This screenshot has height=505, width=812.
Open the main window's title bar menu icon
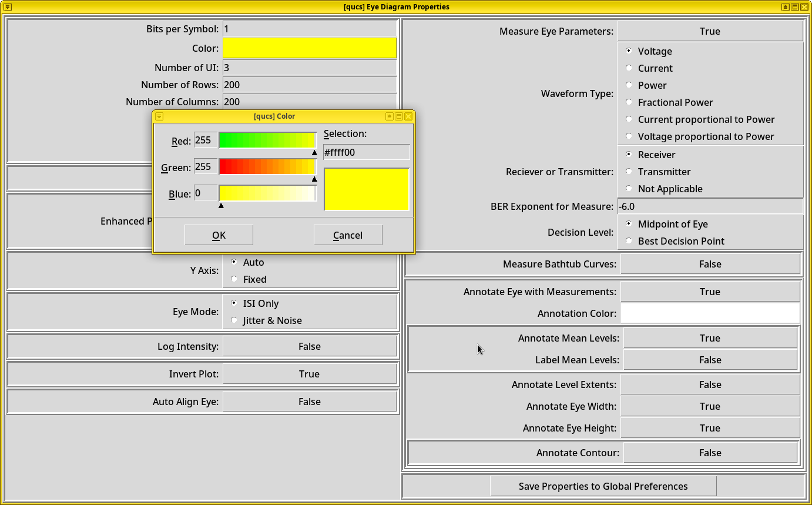coord(8,7)
